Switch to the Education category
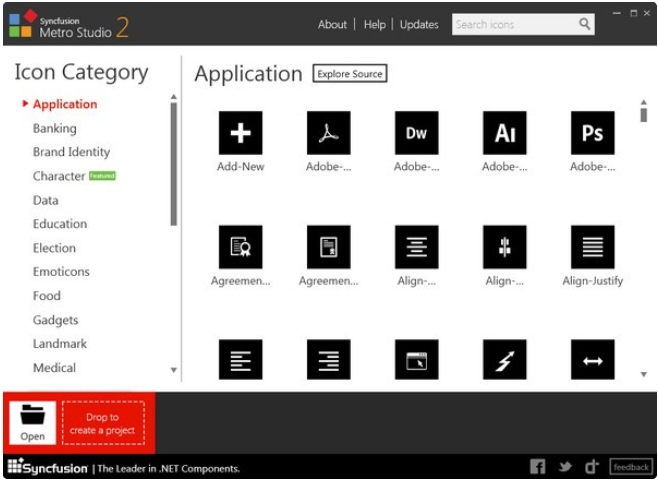Viewport: 658px width, 481px height. (x=60, y=224)
